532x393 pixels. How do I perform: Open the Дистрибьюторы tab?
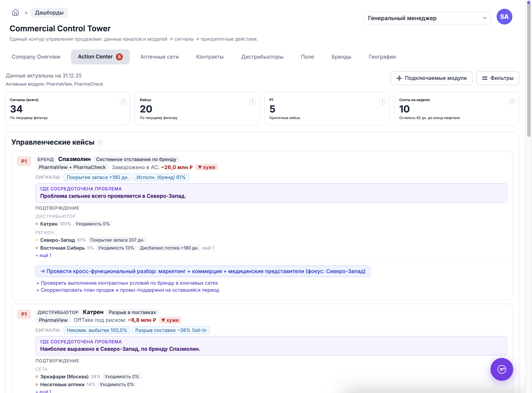click(x=262, y=57)
